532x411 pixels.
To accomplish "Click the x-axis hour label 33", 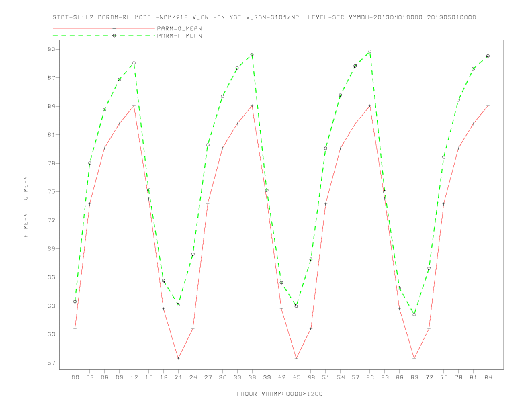I will pos(237,377).
